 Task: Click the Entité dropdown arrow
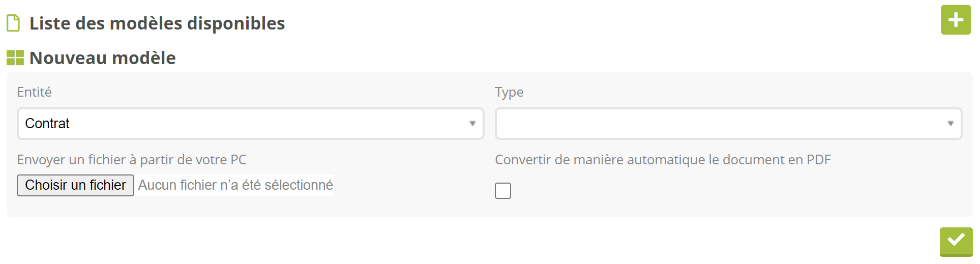[x=472, y=124]
